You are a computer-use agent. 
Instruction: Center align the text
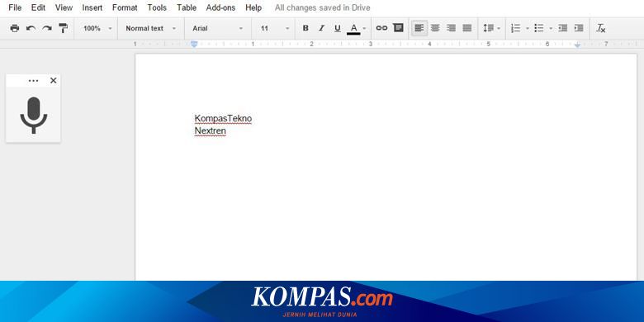(435, 28)
